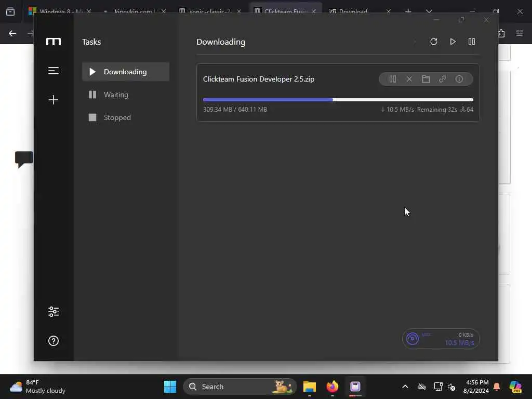
Task: Go back in the browser window
Action: [x=12, y=33]
